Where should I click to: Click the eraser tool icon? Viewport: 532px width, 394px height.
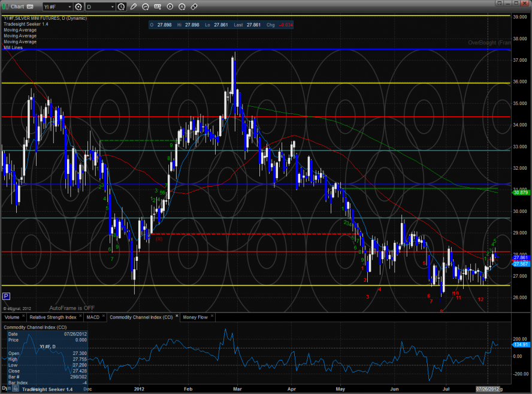click(194, 7)
